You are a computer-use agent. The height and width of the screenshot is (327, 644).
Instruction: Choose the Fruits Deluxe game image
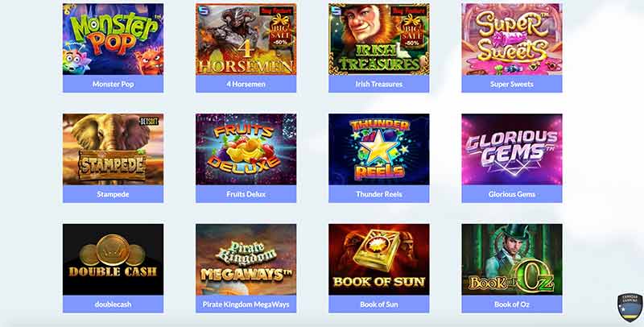click(246, 149)
